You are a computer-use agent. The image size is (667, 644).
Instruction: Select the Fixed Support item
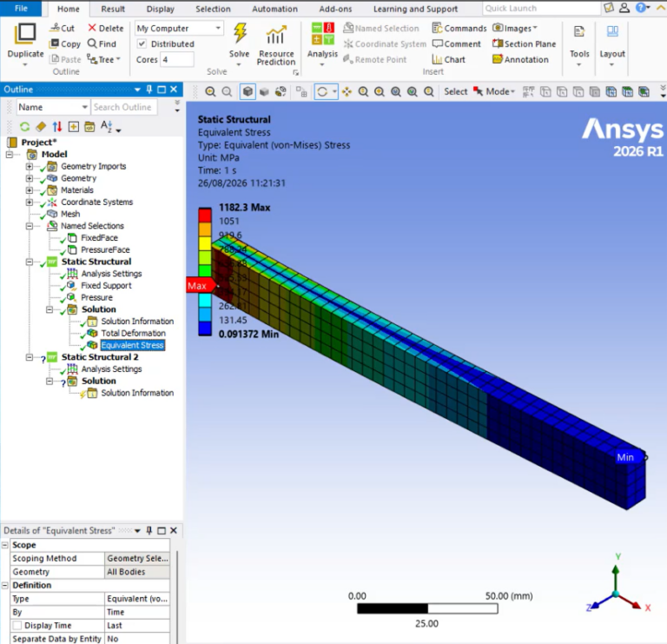106,286
